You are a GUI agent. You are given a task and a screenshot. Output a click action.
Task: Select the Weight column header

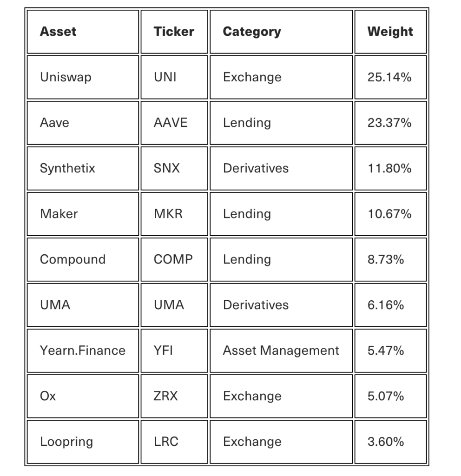[390, 32]
